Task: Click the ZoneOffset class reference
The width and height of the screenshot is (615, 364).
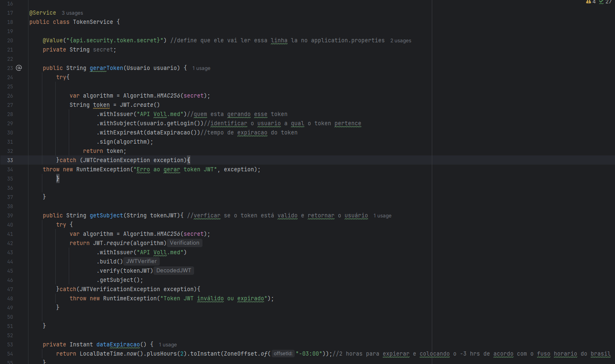Action: click(x=241, y=354)
